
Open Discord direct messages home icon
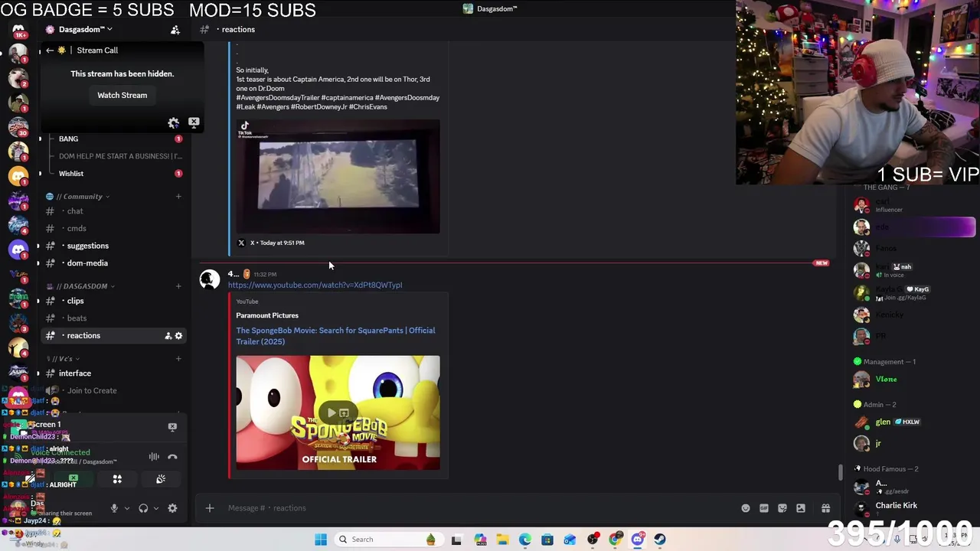pos(18,30)
